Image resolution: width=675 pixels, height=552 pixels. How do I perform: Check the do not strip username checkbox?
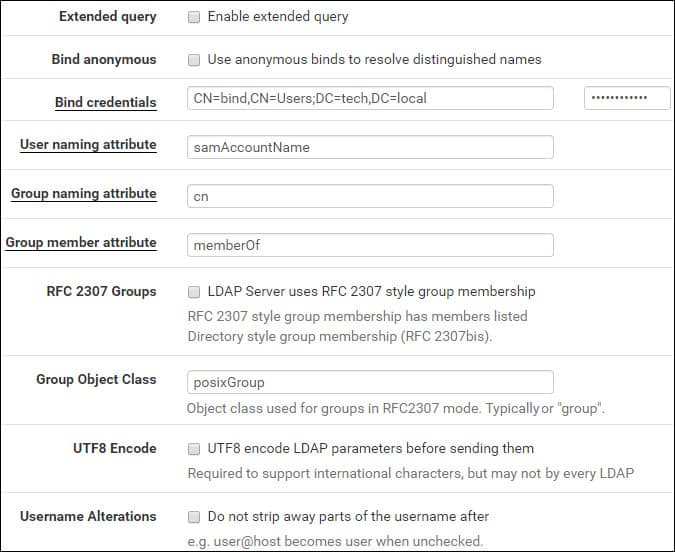tap(194, 517)
